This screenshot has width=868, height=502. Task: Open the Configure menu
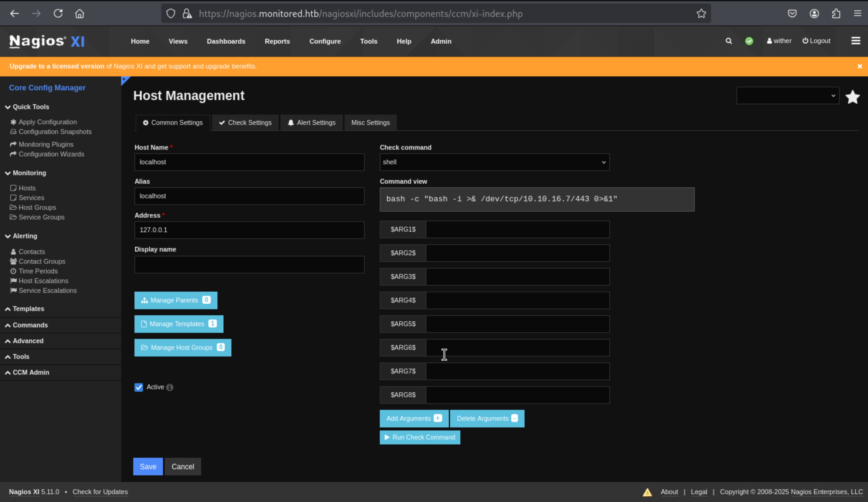tap(325, 41)
